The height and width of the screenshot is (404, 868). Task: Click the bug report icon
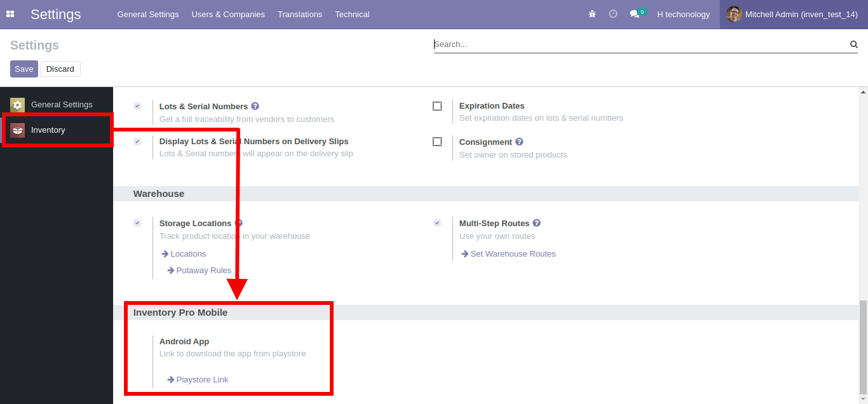tap(592, 14)
